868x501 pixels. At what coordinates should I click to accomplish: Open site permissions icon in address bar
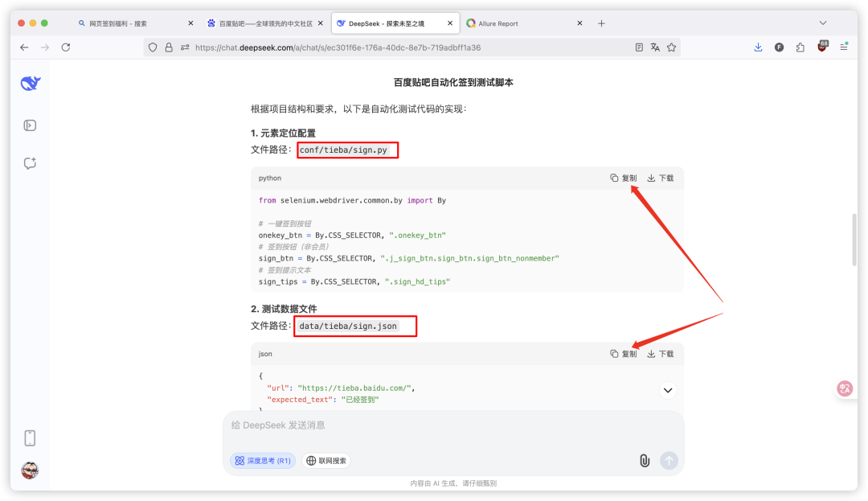coord(185,47)
